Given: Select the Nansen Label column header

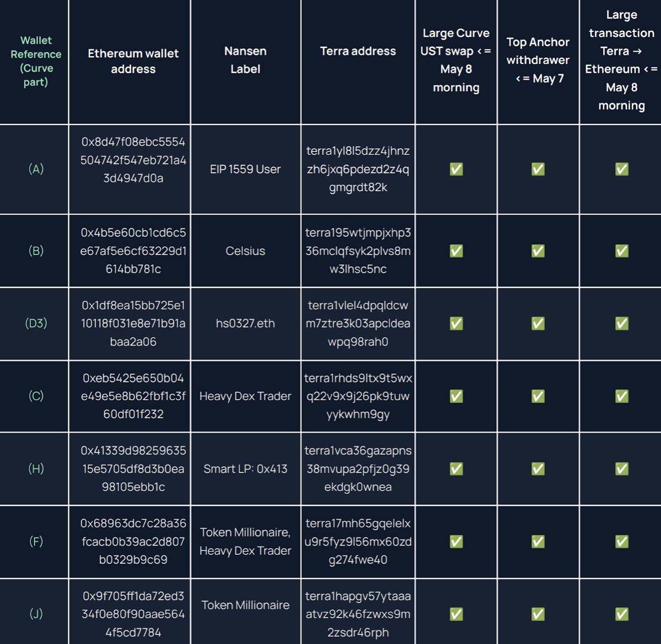Looking at the screenshot, I should [245, 60].
